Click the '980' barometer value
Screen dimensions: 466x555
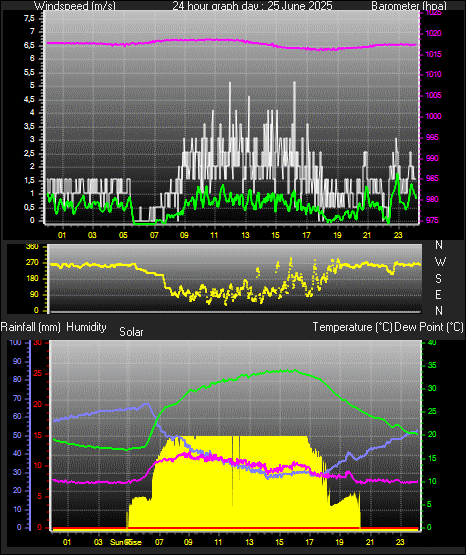click(432, 199)
